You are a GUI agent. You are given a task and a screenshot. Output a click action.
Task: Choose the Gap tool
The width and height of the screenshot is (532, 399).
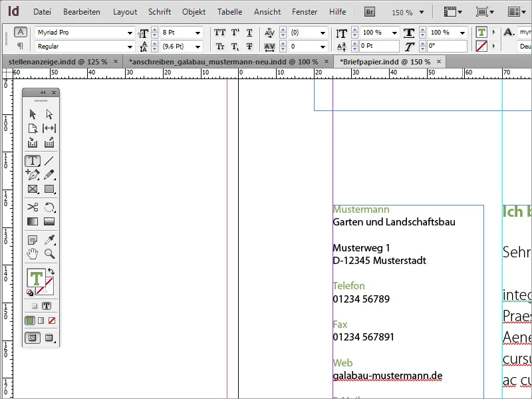tap(49, 128)
